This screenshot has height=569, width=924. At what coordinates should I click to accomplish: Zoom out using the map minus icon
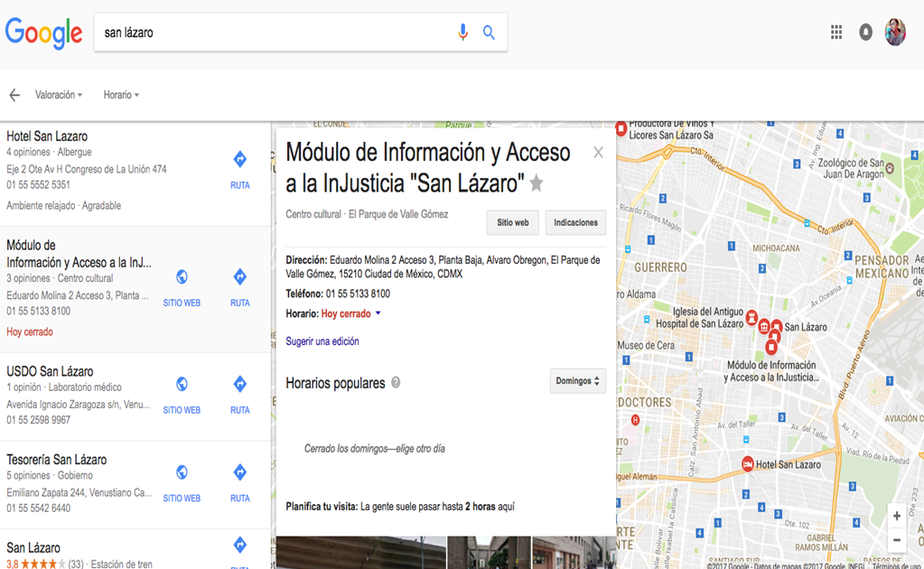(896, 539)
